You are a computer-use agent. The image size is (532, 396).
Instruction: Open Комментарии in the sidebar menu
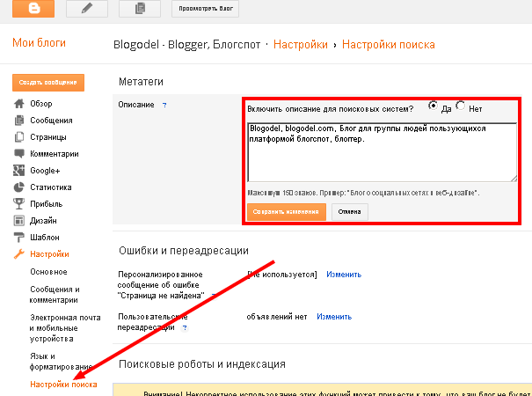point(55,154)
